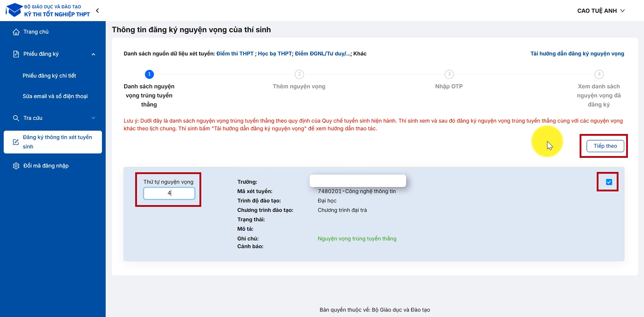Collapse the sidebar with the left arrow
This screenshot has width=644, height=317.
[97, 11]
